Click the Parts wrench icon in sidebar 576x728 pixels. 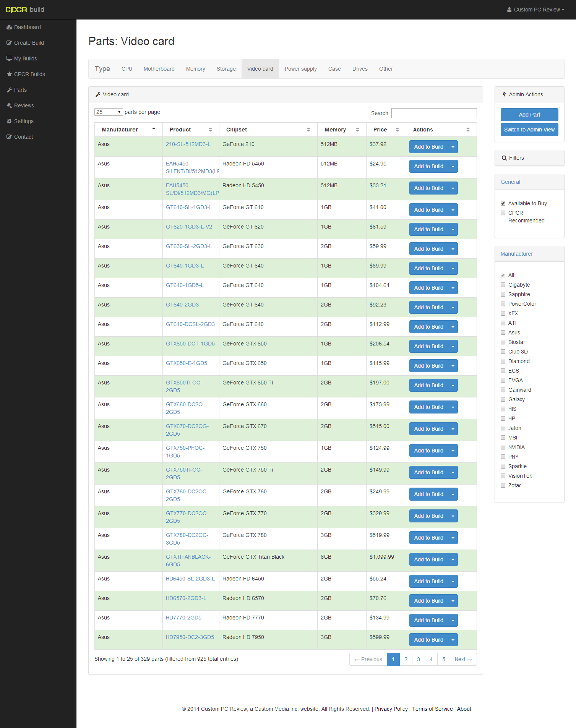tap(9, 90)
